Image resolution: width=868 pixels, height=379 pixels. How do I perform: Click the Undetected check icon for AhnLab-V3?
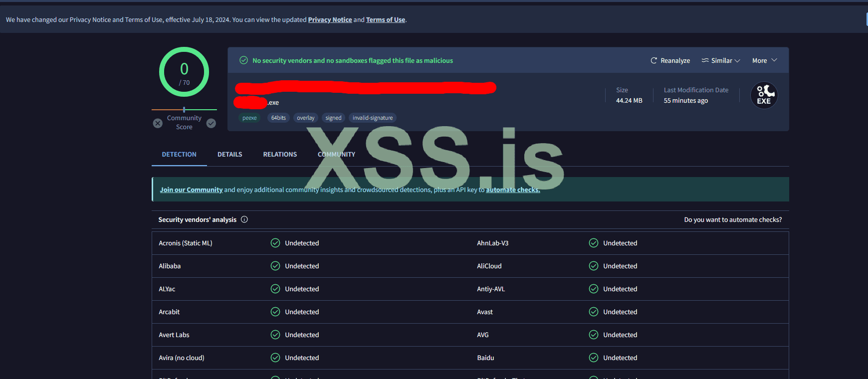click(594, 243)
